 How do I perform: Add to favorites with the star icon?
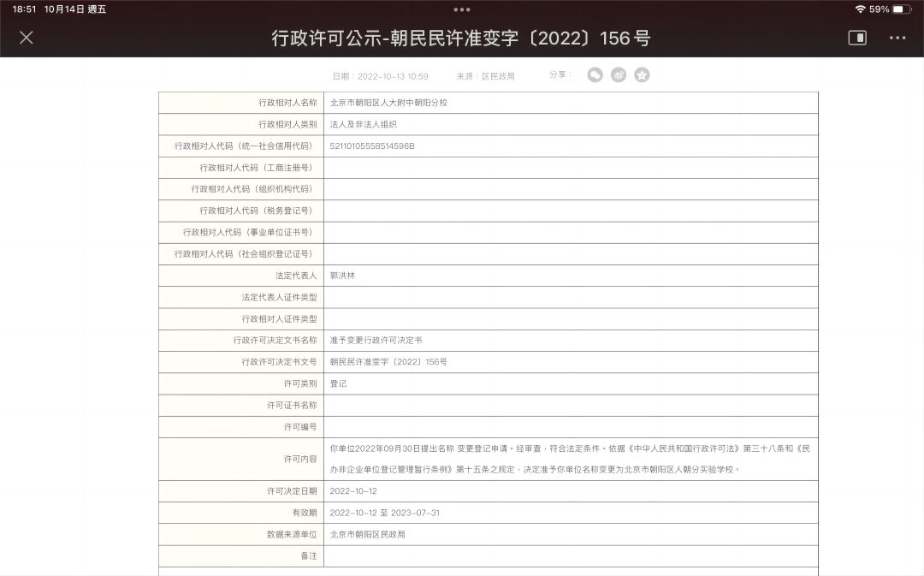[x=642, y=74]
